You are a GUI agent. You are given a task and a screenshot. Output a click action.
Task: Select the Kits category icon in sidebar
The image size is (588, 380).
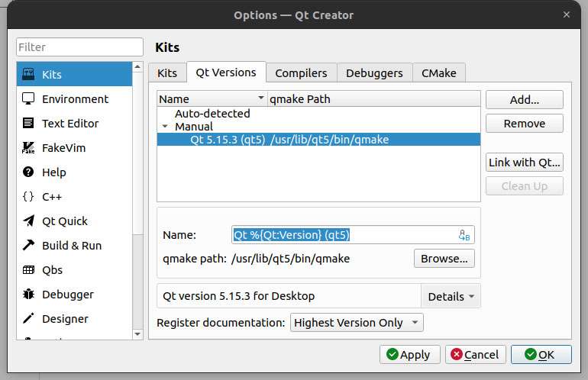pos(28,75)
